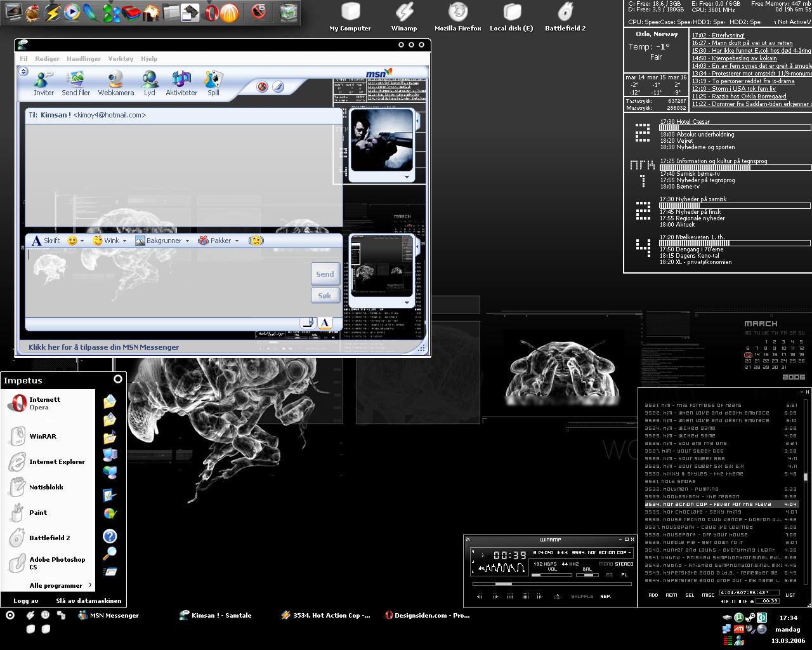
Task: Click the paintbrush color scheme icon in MSN
Action: [278, 86]
